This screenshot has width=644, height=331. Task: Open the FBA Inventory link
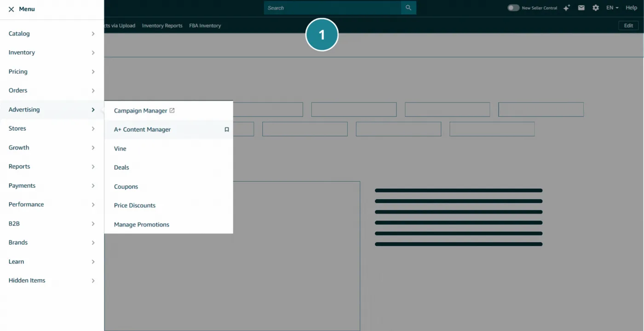click(205, 26)
